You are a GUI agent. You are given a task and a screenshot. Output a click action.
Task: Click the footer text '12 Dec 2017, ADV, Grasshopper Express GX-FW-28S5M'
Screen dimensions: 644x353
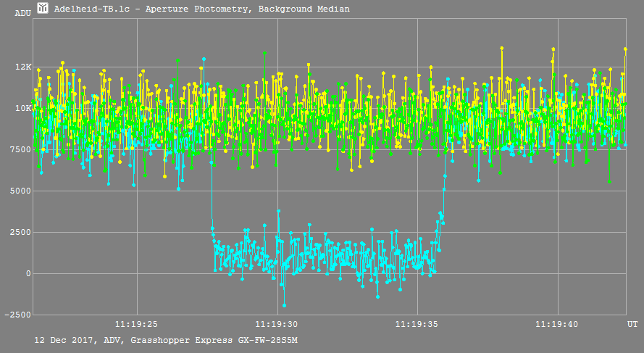click(x=166, y=340)
